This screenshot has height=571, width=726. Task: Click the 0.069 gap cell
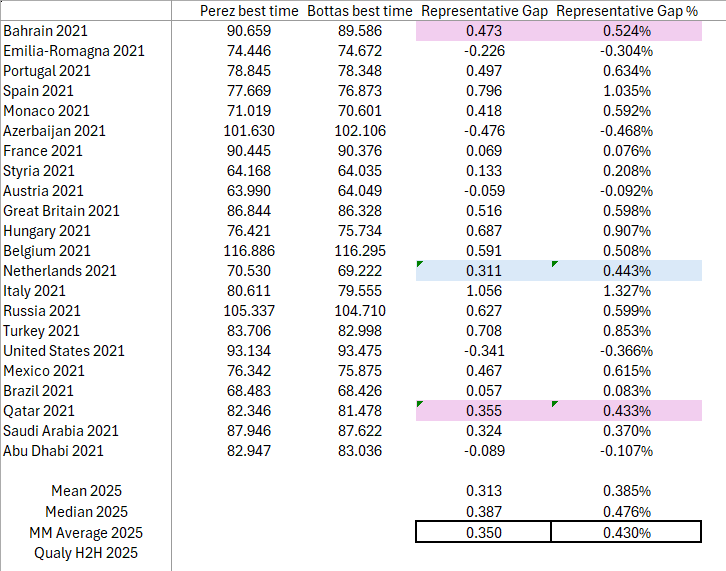click(484, 151)
